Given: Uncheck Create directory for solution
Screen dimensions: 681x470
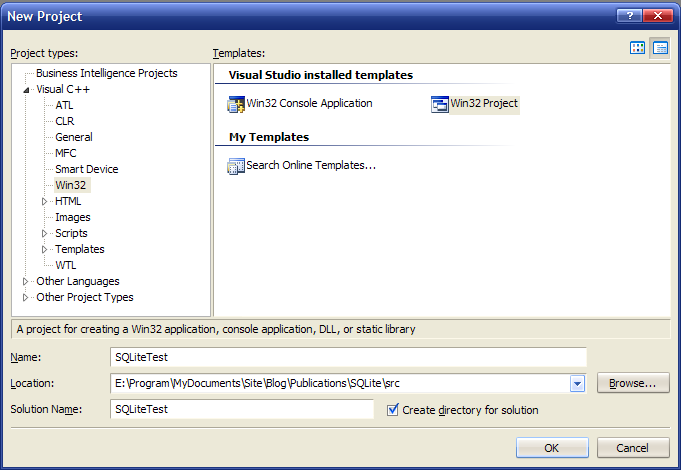Looking at the screenshot, I should [393, 410].
